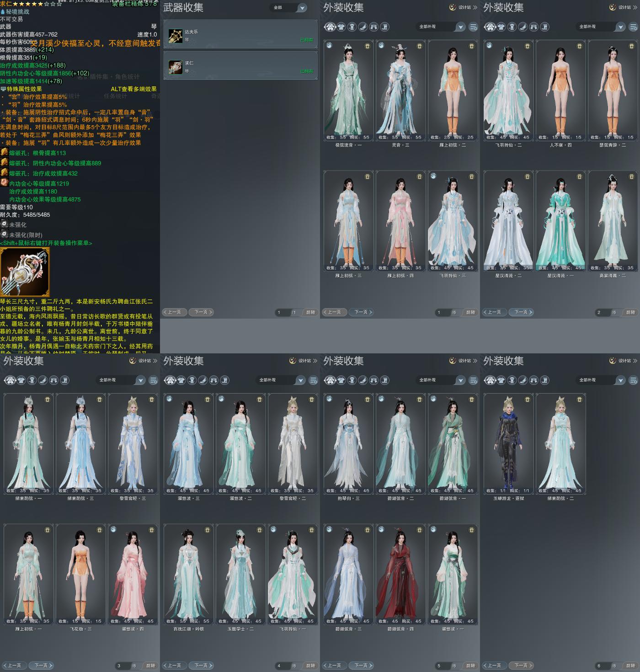The image size is (640, 672).
Task: Select the shirt category icon in page 1 outfit panel
Action: [341, 27]
